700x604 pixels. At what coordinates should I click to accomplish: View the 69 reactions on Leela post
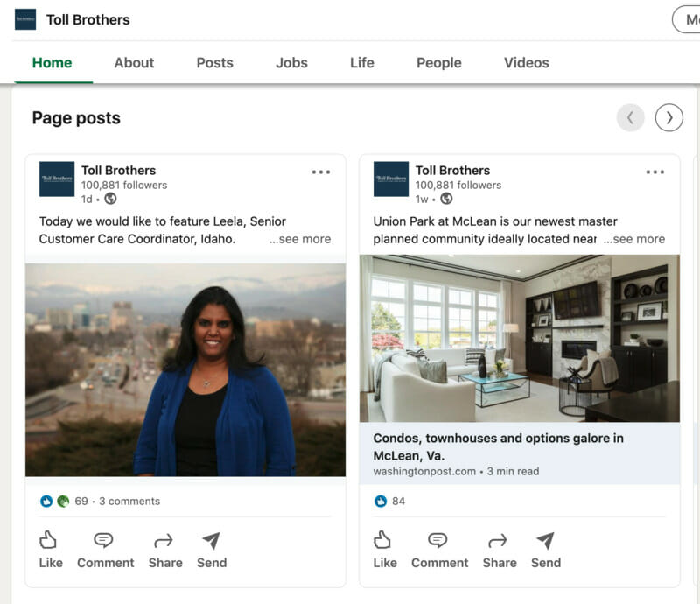coord(81,502)
